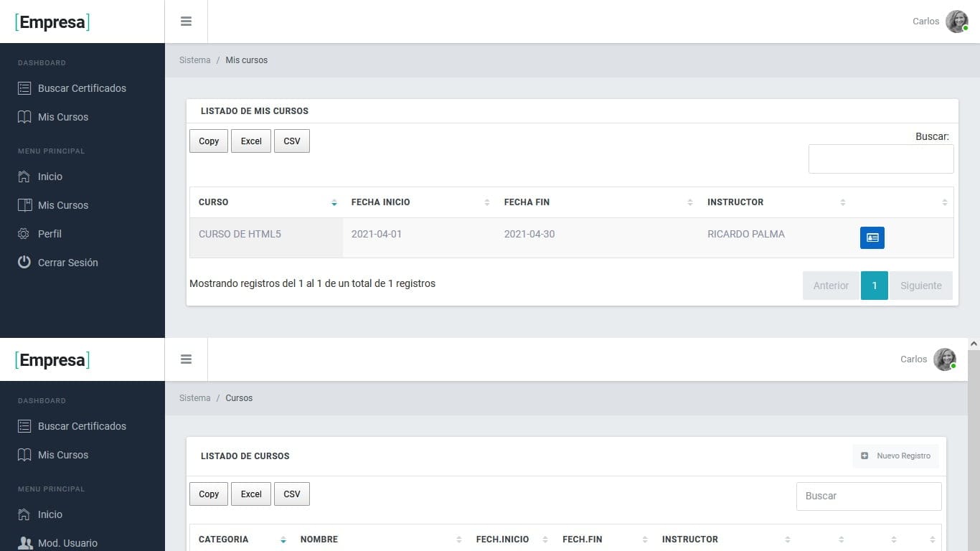Viewport: 980px width, 551px height.
Task: Click the plus icon on Nuevo Registro
Action: [x=864, y=456]
